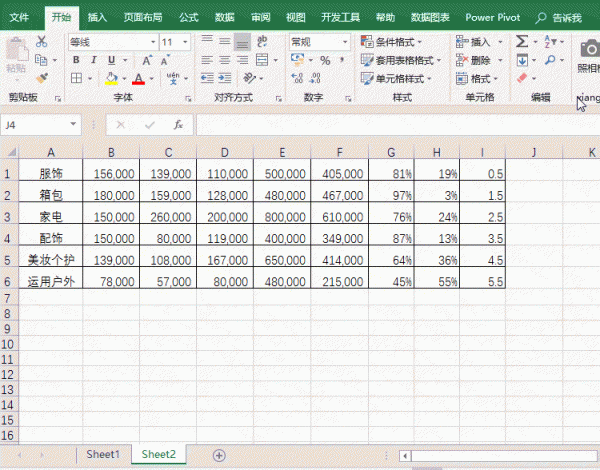
Task: Click the Insert Function fx icon
Action: (178, 125)
